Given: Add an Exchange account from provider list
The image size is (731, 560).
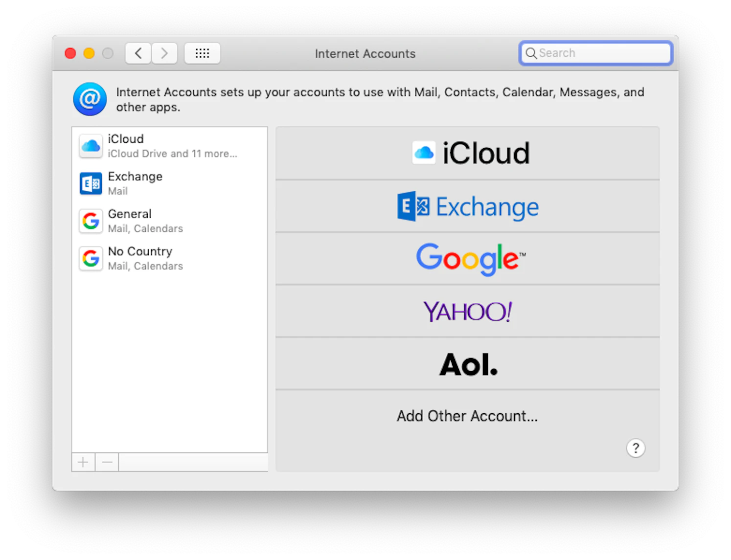Looking at the screenshot, I should pos(467,206).
